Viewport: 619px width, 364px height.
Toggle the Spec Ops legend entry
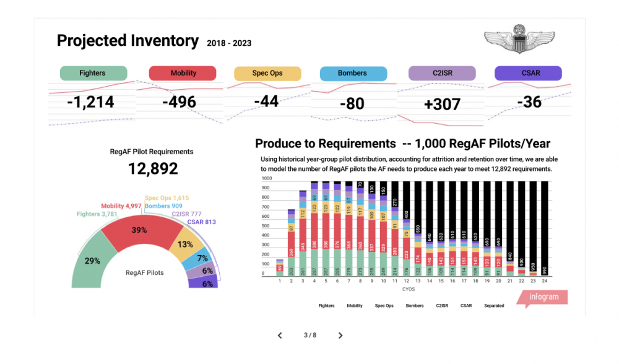click(384, 306)
